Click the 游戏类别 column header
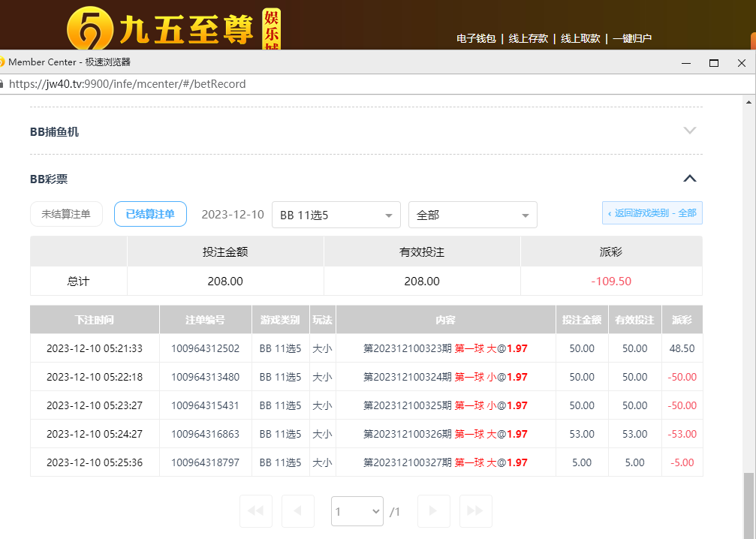 click(x=280, y=320)
